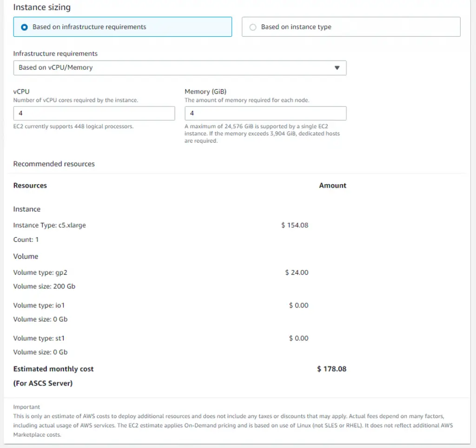The width and height of the screenshot is (476, 448).
Task: Click the 'Recommended resources' section heading
Action: click(x=54, y=164)
